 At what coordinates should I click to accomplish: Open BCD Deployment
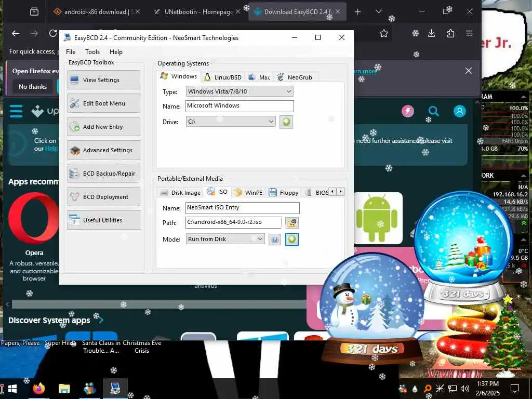(x=103, y=197)
